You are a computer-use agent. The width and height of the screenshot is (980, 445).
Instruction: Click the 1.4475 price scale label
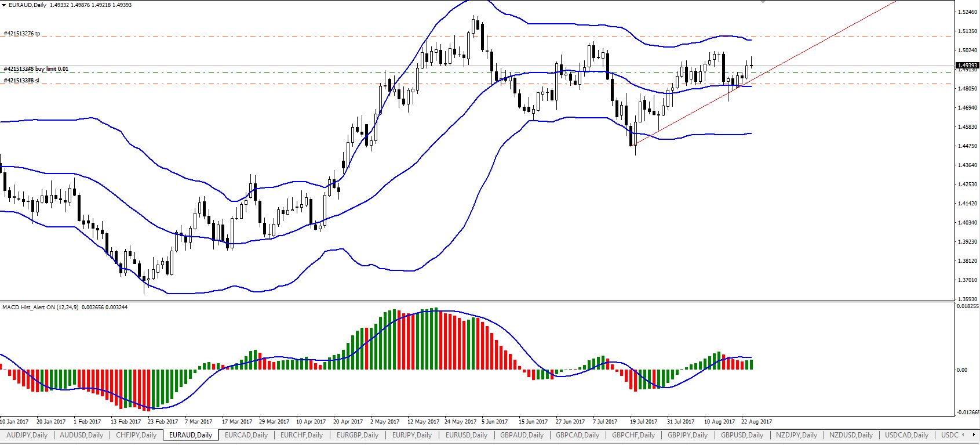click(968, 146)
